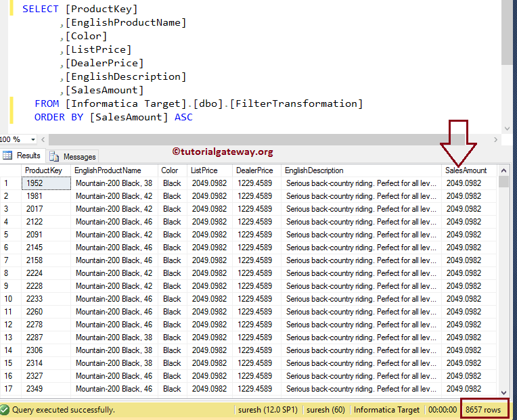Viewport: 517px width, 420px height.
Task: Select ProductKey cell 2228
Action: tap(46, 286)
